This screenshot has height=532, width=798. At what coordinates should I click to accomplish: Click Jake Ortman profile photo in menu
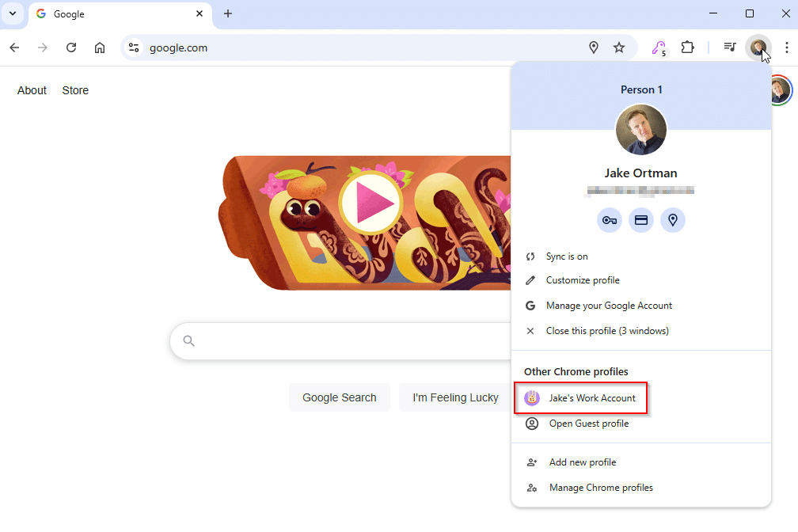640,130
